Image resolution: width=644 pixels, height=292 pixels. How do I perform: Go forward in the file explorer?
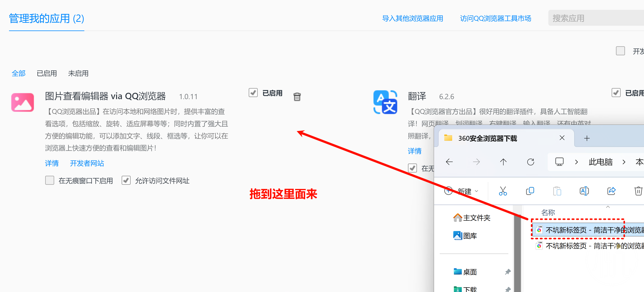pyautogui.click(x=476, y=162)
